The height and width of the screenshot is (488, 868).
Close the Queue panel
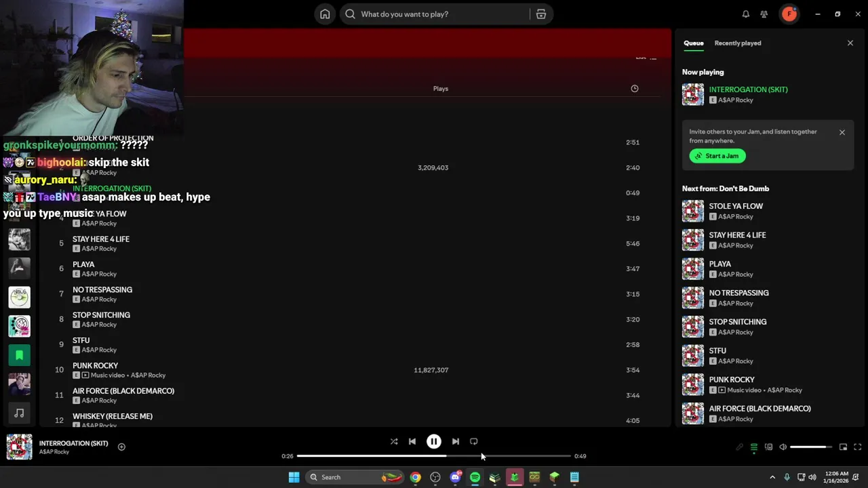[850, 43]
